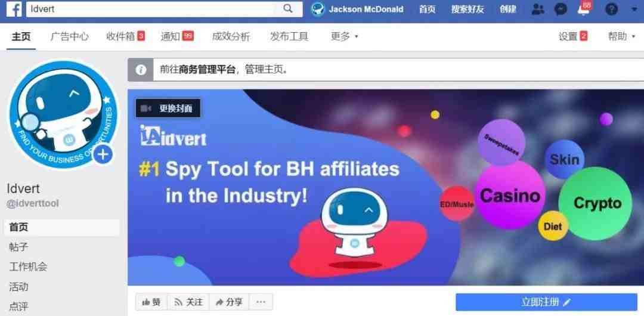Click the 更换封面 camera button
The image size is (644, 316).
click(x=168, y=109)
